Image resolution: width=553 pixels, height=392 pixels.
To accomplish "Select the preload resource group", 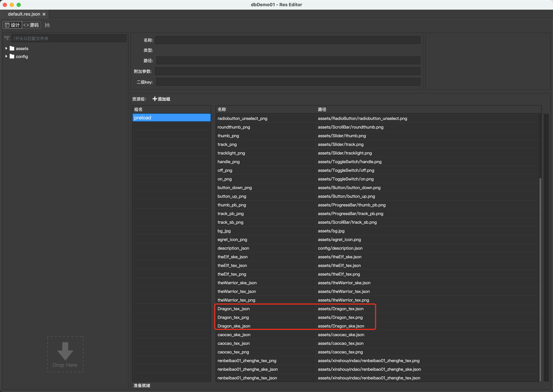I will [171, 118].
